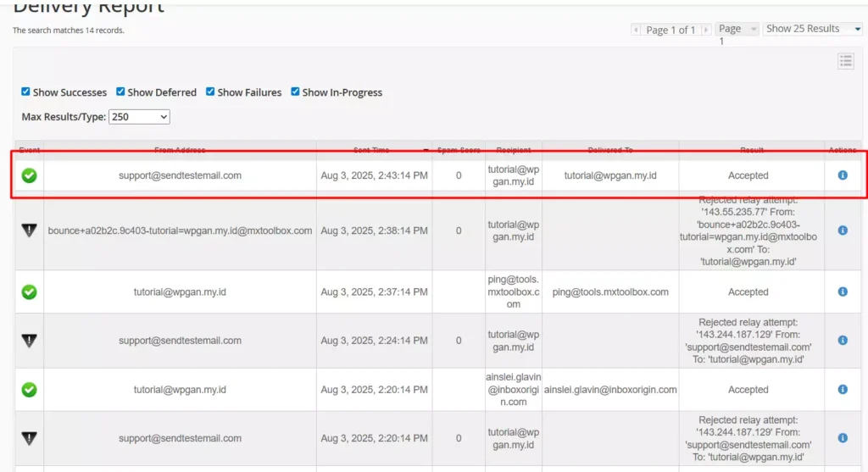Click ping@tools.mxtoolbox.com delivered-to cell
Screen dimensions: 868x472
(x=610, y=292)
